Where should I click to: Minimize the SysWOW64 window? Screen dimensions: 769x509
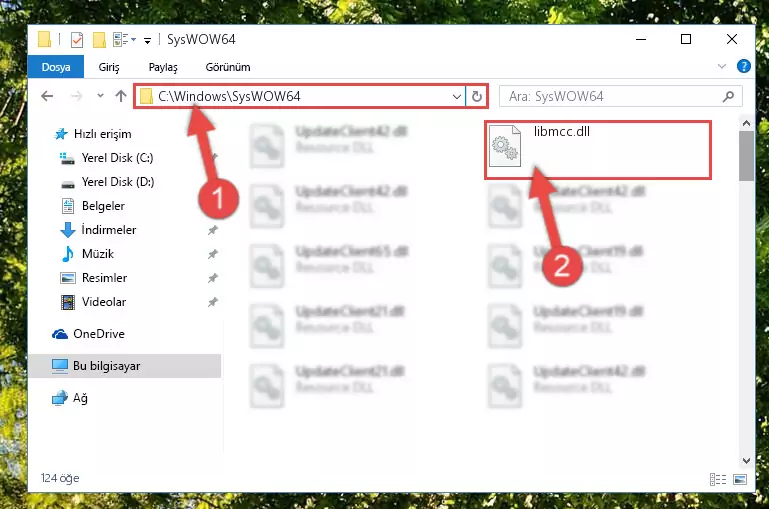[x=641, y=39]
